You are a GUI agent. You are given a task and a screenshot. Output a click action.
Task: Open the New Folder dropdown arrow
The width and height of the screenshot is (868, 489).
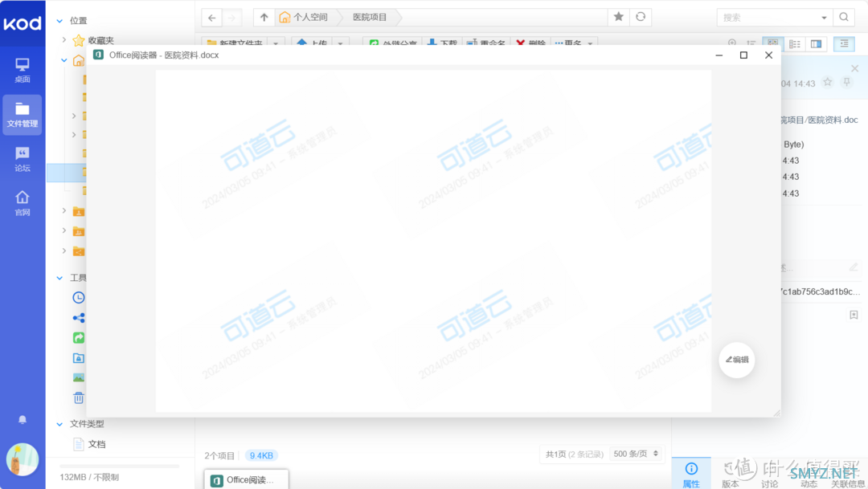click(276, 43)
